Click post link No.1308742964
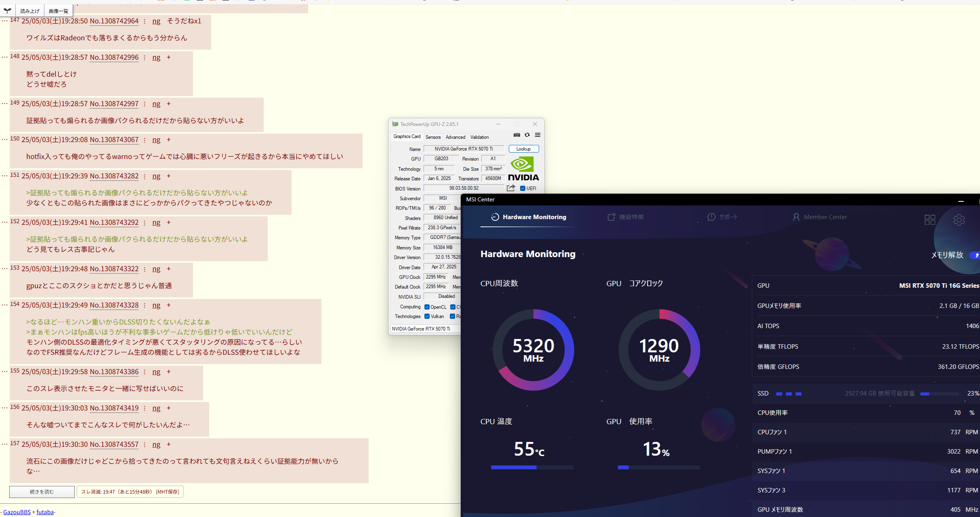This screenshot has height=517, width=980. [114, 21]
